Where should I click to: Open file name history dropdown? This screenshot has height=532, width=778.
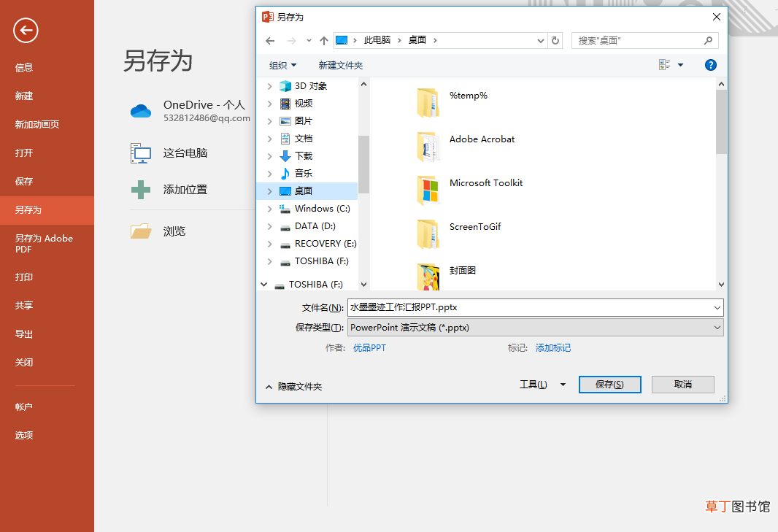pyautogui.click(x=717, y=308)
